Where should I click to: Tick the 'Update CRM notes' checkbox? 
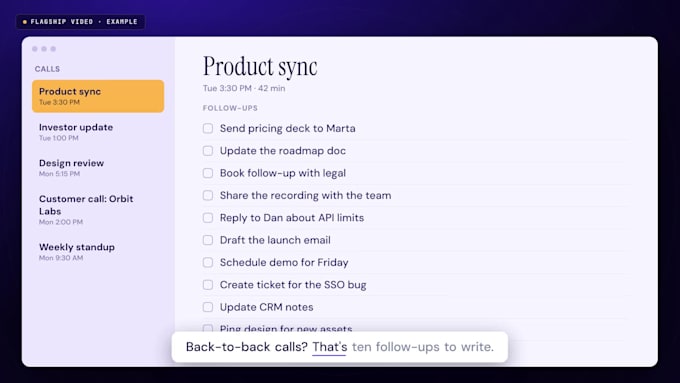208,307
